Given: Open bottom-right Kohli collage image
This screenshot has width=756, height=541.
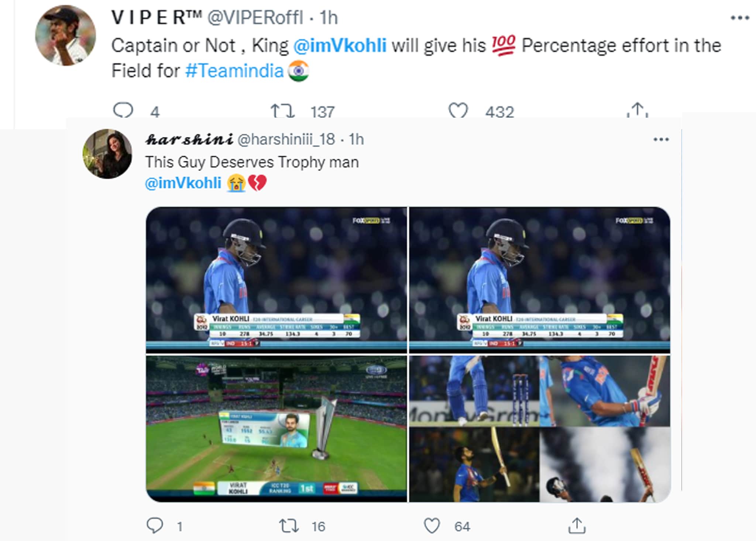Looking at the screenshot, I should (540, 428).
